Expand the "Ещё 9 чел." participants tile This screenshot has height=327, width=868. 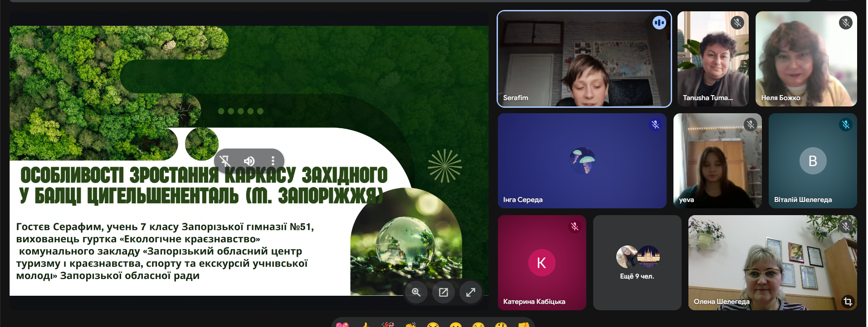tap(637, 263)
